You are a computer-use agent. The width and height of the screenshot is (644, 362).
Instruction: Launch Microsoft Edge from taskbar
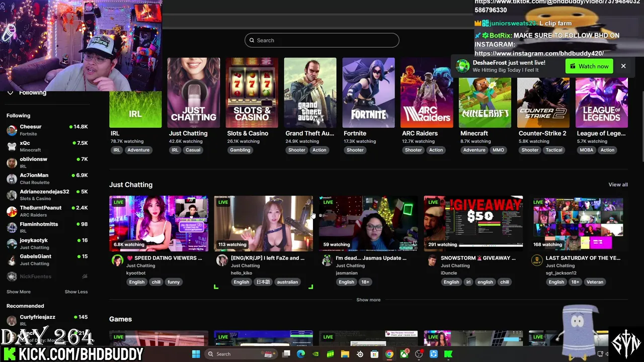[301, 354]
